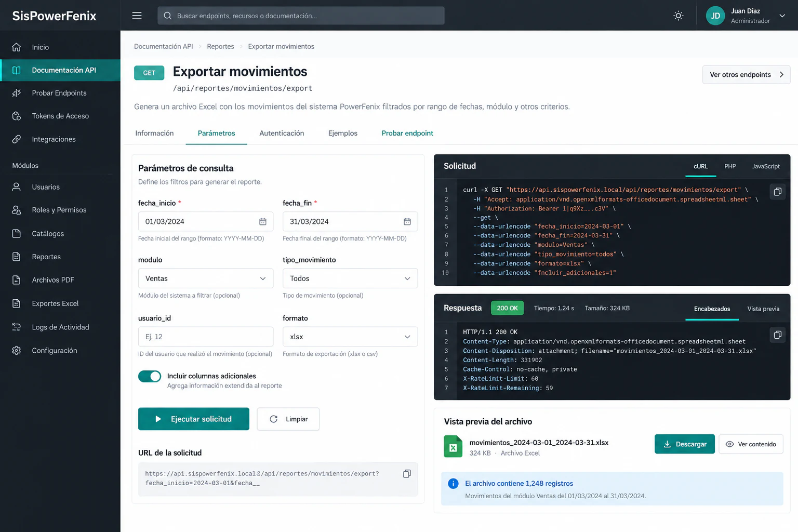The image size is (798, 532).
Task: Click Ver otros endpoints button
Action: click(746, 74)
